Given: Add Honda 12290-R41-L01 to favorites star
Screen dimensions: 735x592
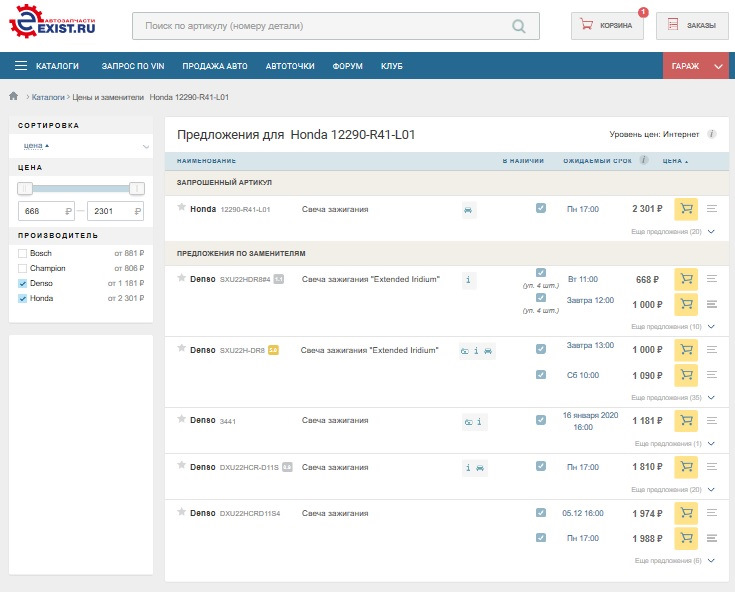Looking at the screenshot, I should pyautogui.click(x=181, y=207).
